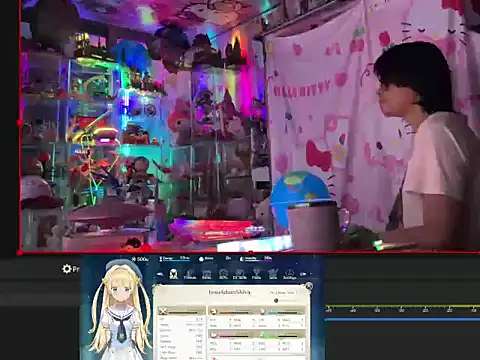The image size is (480, 360).
Task: Click the pink heart section icon in stats
Action: click(214, 335)
